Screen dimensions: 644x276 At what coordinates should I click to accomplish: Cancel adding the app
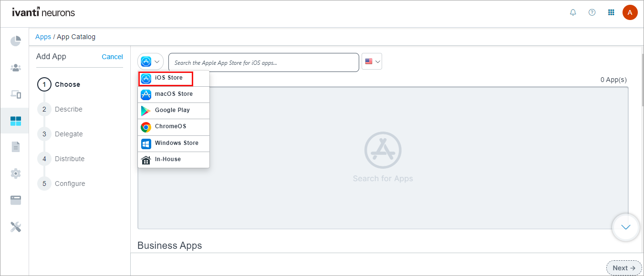tap(112, 56)
